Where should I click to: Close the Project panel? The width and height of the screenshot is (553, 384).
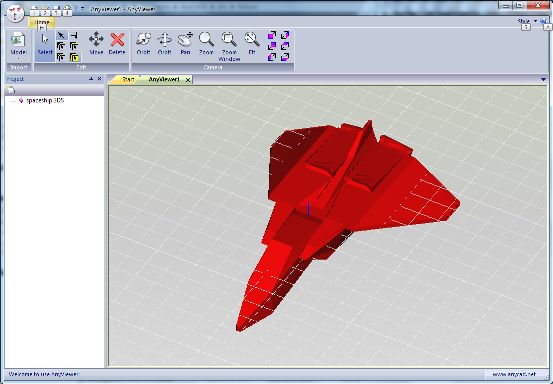(x=99, y=79)
